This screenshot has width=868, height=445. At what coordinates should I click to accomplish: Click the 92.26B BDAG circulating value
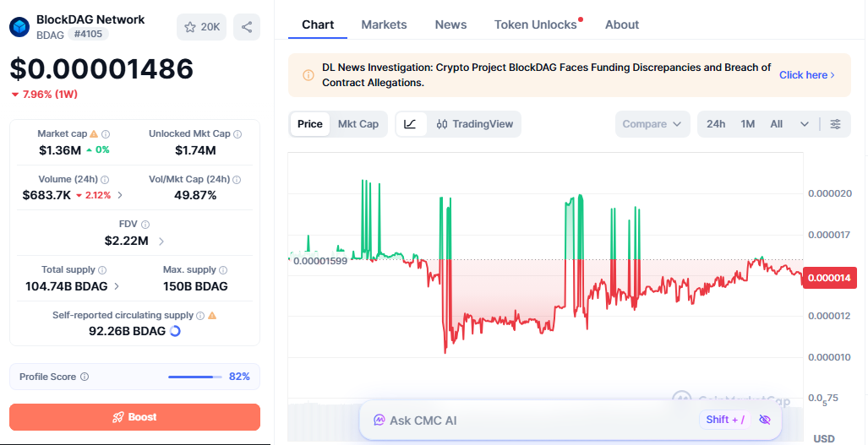128,331
